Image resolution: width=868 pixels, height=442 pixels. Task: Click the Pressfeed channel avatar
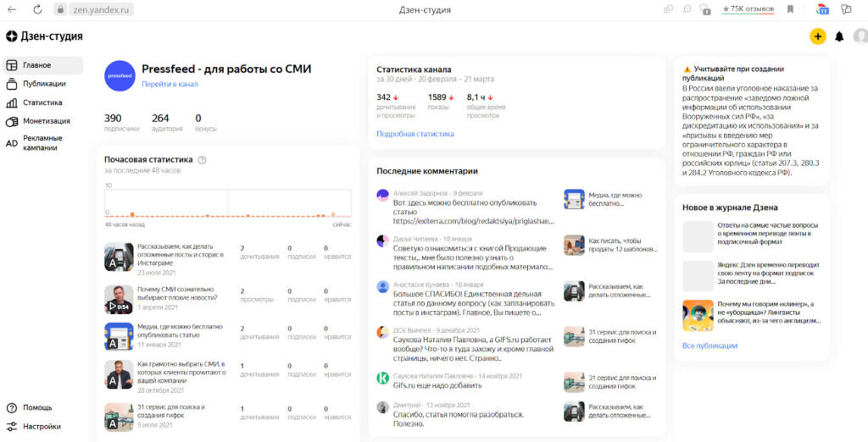click(119, 76)
